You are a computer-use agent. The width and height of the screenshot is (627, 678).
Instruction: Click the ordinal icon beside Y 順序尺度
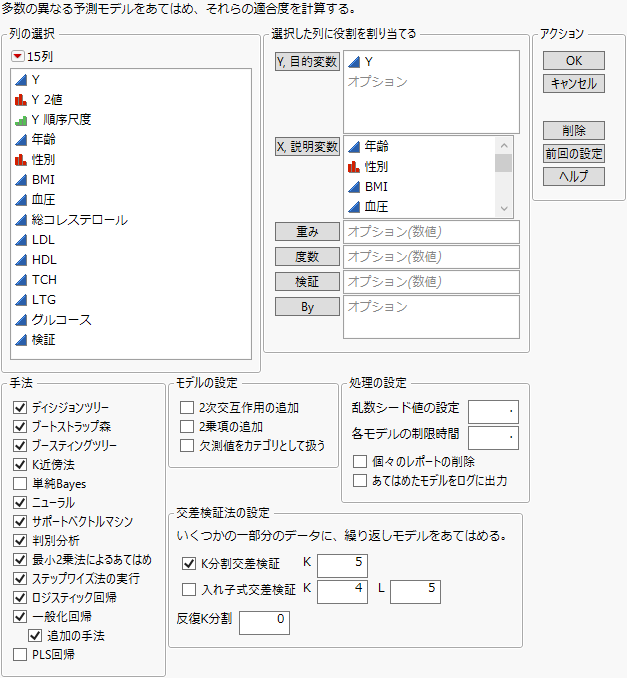[21, 120]
